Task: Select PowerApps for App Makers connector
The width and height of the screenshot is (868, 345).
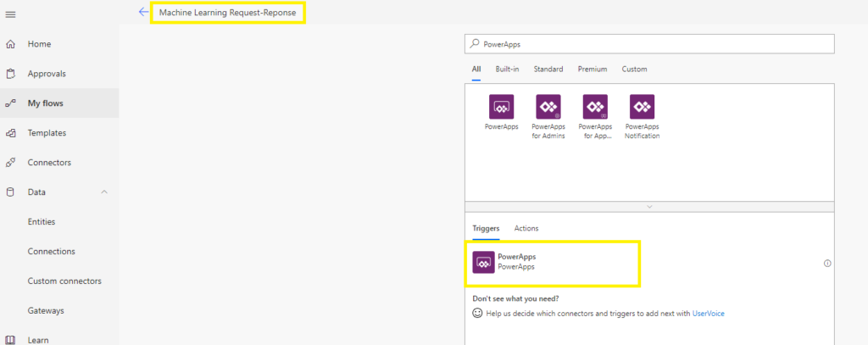Action: 595,107
